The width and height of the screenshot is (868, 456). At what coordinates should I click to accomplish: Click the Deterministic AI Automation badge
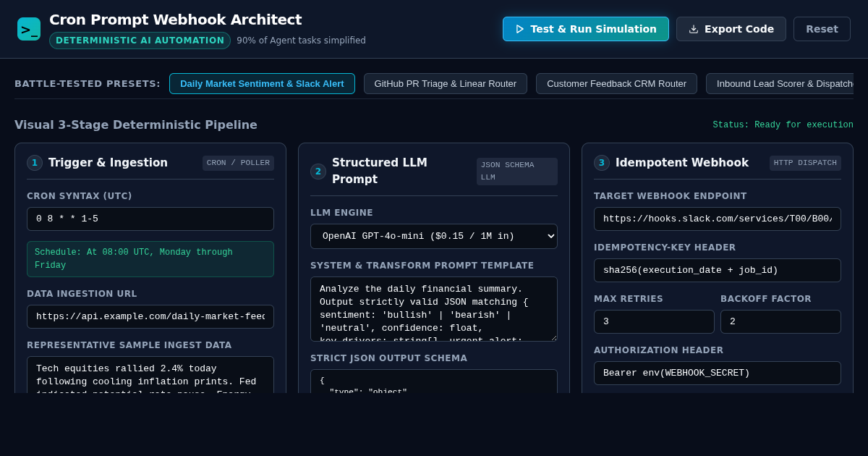tap(140, 41)
